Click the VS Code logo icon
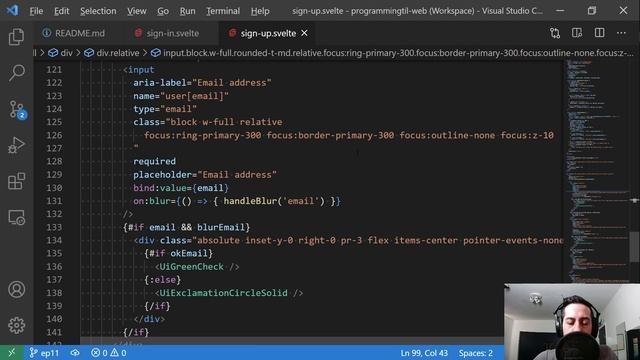This screenshot has width=640, height=360. [12, 10]
